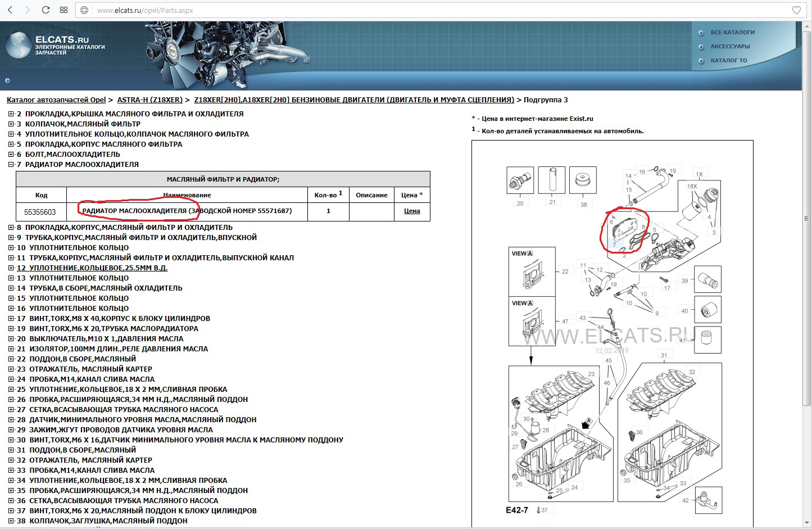Click the Цена link for part 55355603
This screenshot has height=529, width=812.
point(412,211)
